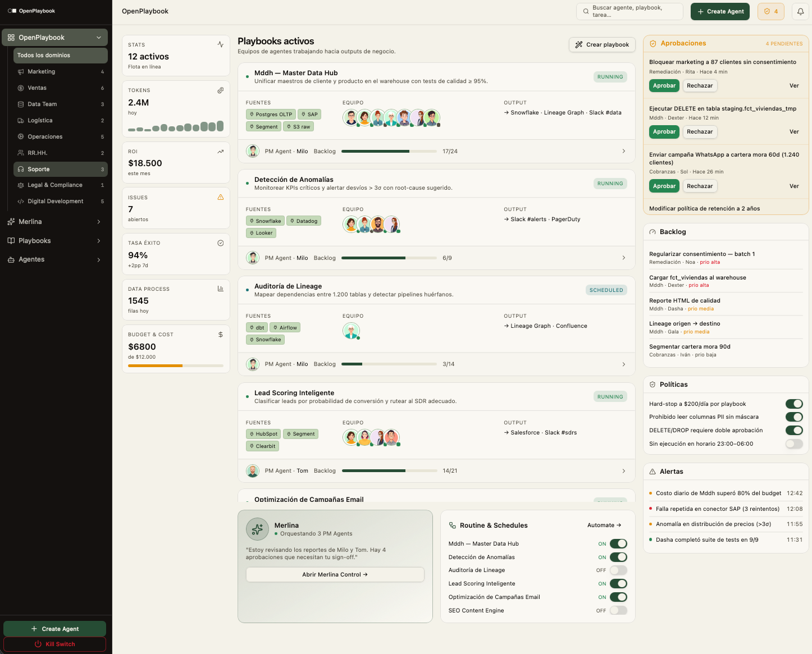Click the Budget & Cost orange progress bar
Screen dimensions: 812x654
click(x=176, y=365)
